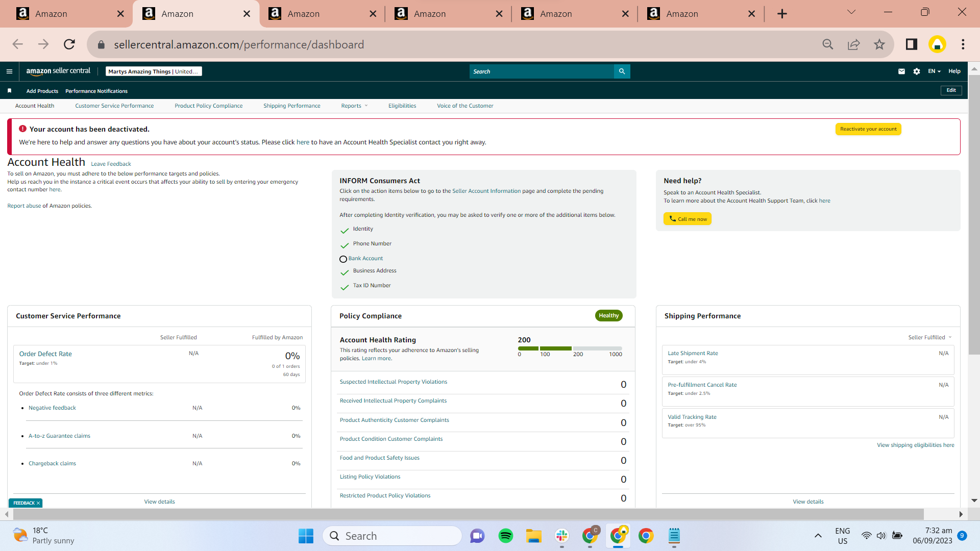Image resolution: width=980 pixels, height=551 pixels.
Task: Click the browser zoom magnifier icon
Action: tap(828, 44)
